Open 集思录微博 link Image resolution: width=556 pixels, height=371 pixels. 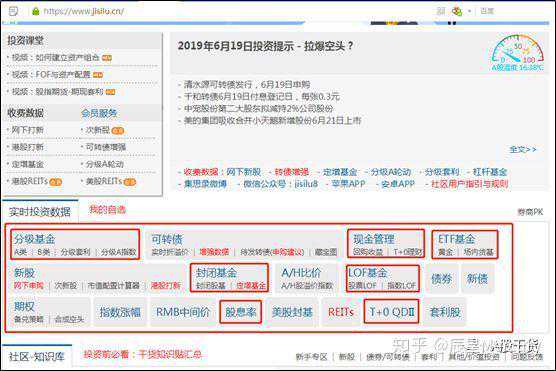[205, 184]
